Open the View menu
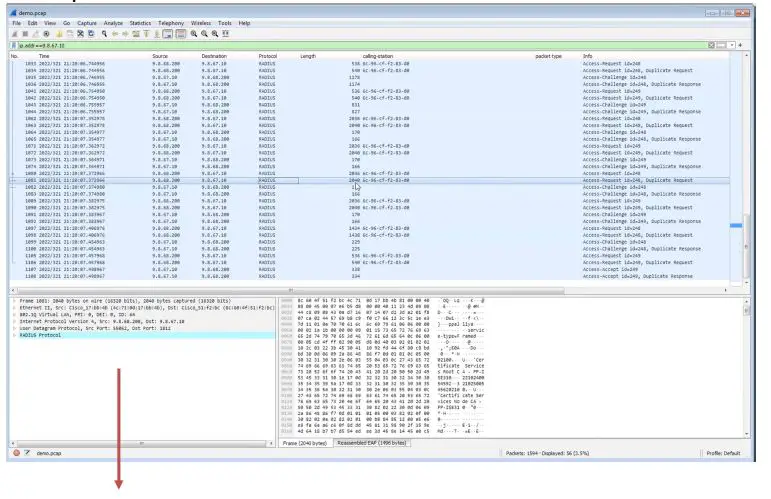Image resolution: width=771 pixels, height=499 pixels. pyautogui.click(x=50, y=23)
